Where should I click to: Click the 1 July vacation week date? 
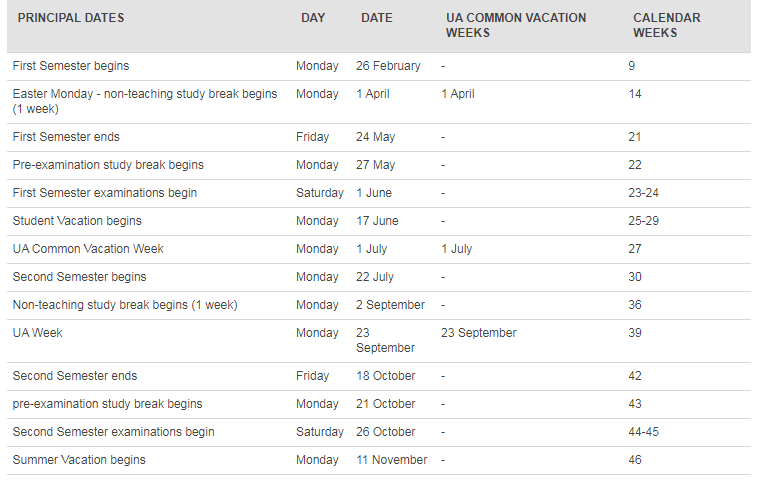click(x=456, y=249)
